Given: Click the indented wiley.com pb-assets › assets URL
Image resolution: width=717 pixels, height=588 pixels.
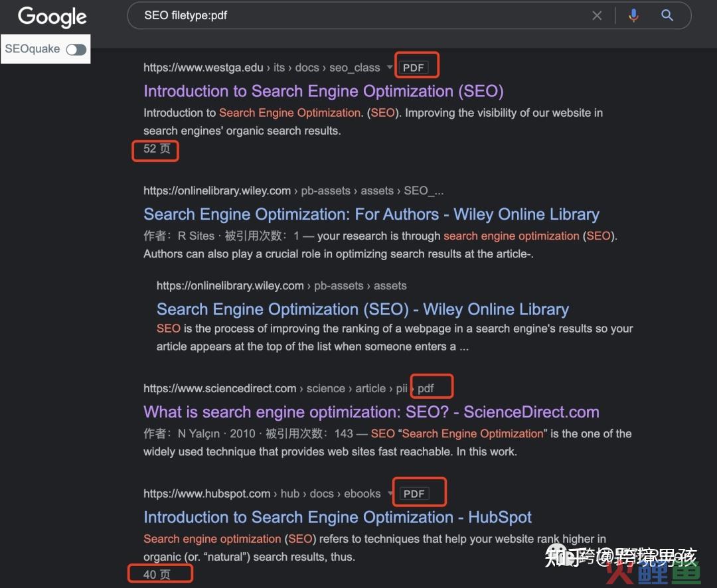Looking at the screenshot, I should [281, 286].
